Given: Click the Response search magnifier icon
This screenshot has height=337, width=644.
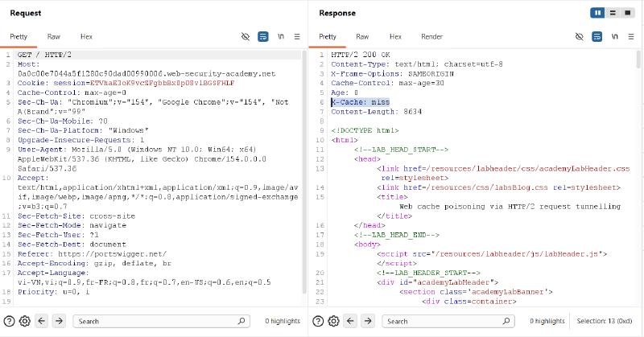Looking at the screenshot, I should tap(506, 321).
